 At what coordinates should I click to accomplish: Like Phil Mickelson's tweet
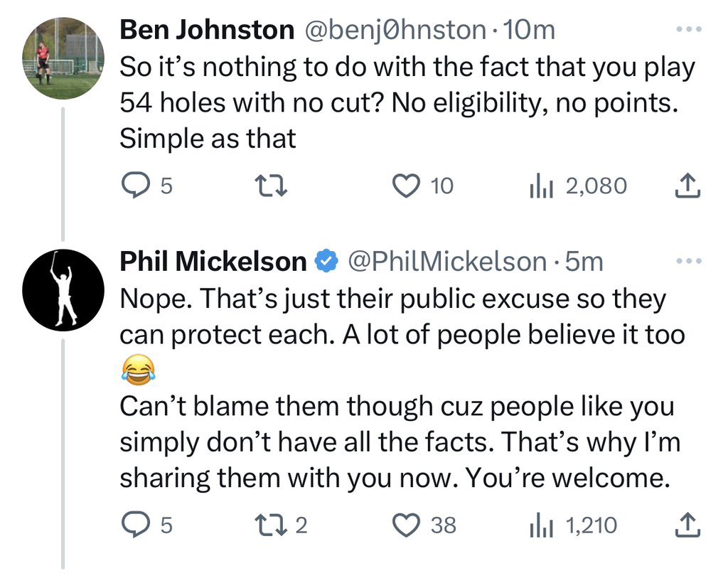click(406, 525)
